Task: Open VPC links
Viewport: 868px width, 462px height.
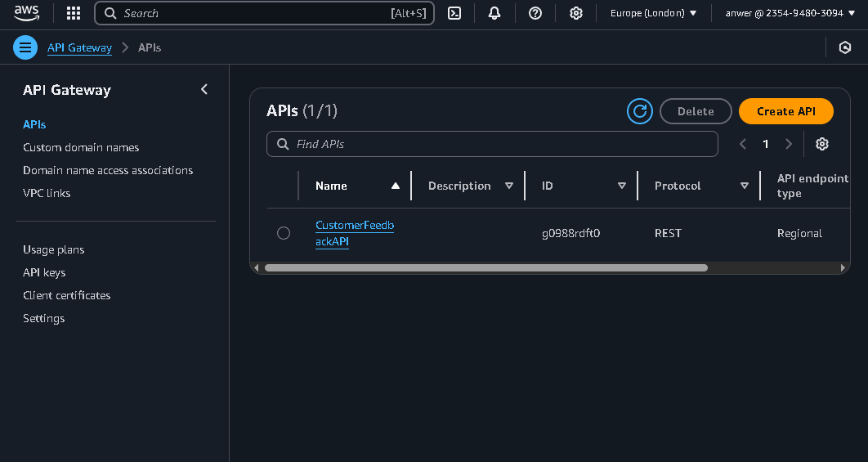Action: (47, 193)
